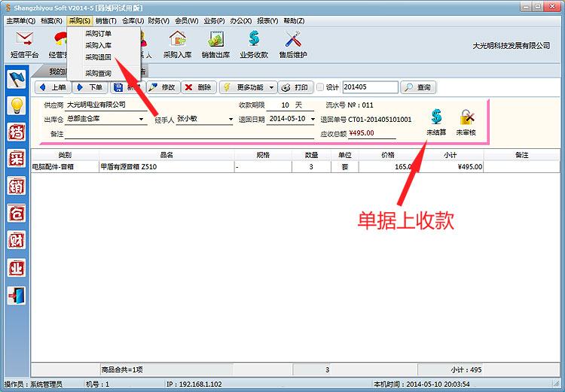This screenshot has height=392, width=565.
Task: Open the 更多功能 dropdown button
Action: click(x=248, y=87)
